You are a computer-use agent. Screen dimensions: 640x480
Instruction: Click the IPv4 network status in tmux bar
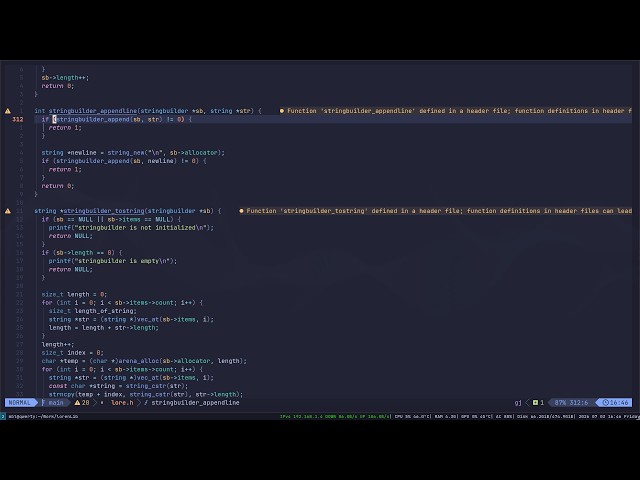click(334, 416)
